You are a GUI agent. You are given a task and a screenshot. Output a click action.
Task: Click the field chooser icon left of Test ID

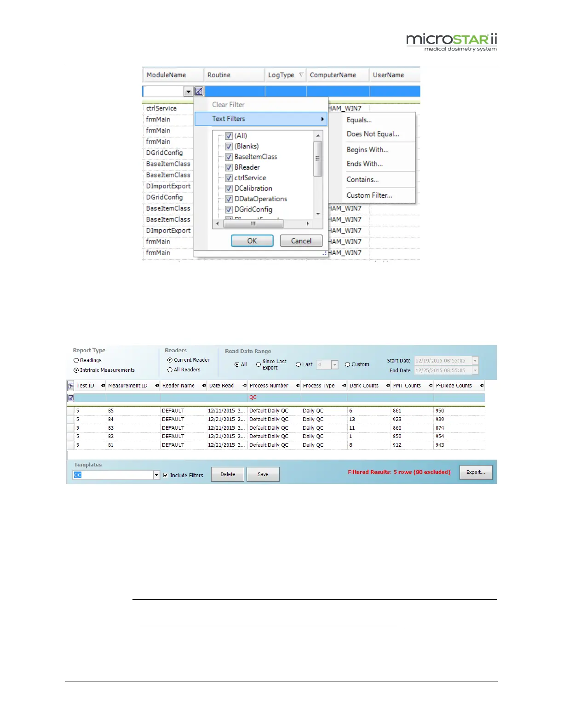point(71,386)
